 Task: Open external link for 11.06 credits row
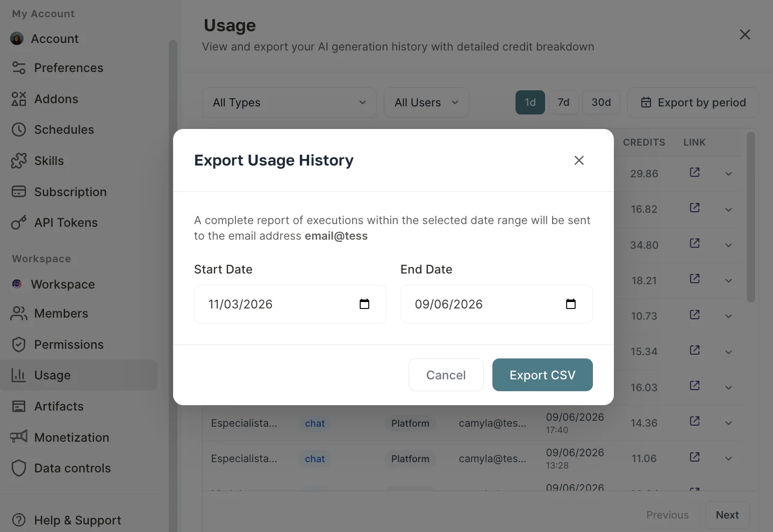[695, 457]
